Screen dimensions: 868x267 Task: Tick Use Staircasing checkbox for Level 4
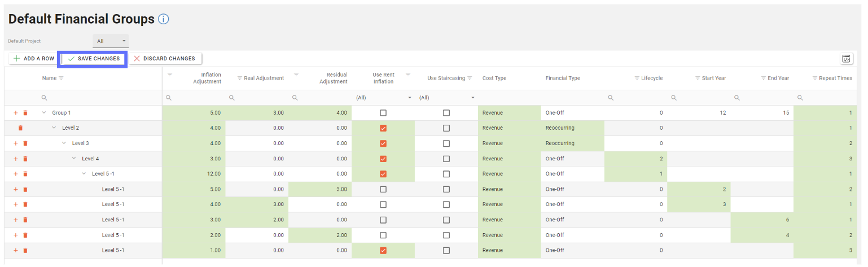tap(446, 159)
